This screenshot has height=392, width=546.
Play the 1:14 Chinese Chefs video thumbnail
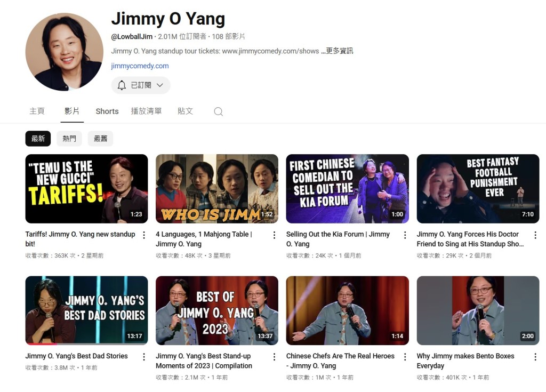pyautogui.click(x=348, y=310)
